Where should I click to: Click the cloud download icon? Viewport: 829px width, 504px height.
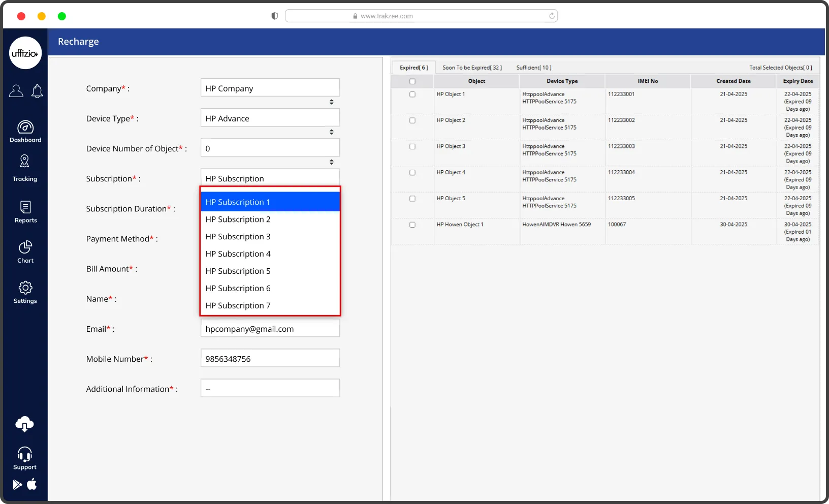[x=24, y=424]
